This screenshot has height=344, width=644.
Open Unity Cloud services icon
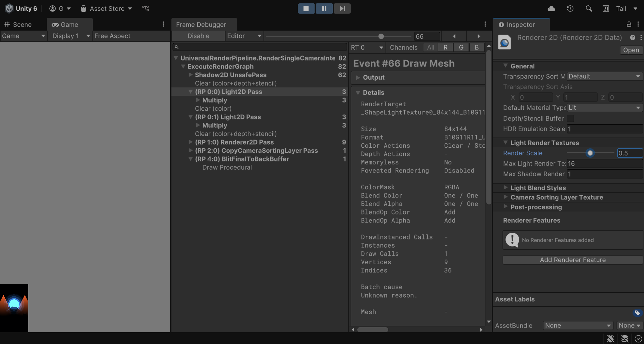pos(551,9)
